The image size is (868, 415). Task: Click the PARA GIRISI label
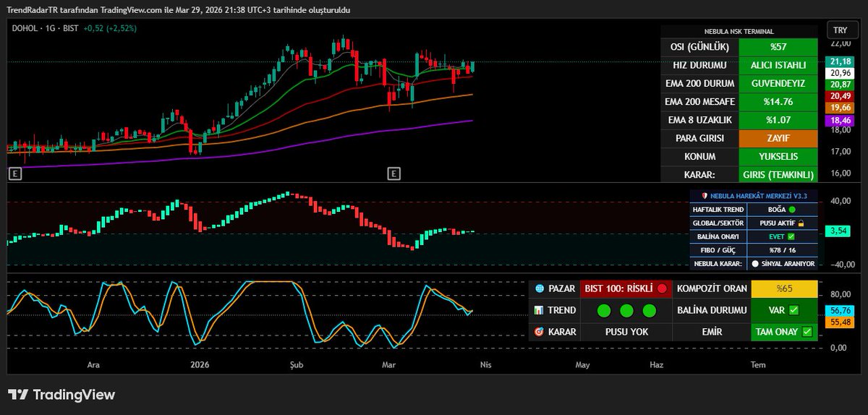point(699,138)
